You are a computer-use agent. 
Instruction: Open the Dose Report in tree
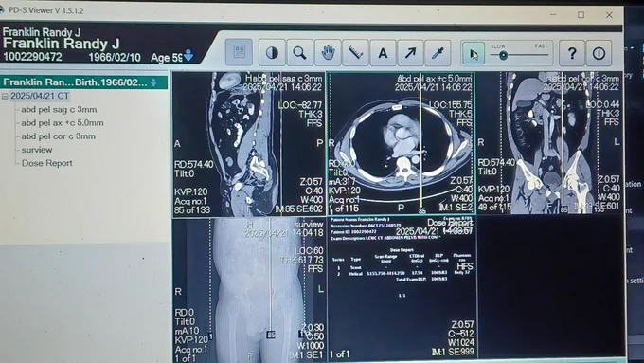coord(46,163)
